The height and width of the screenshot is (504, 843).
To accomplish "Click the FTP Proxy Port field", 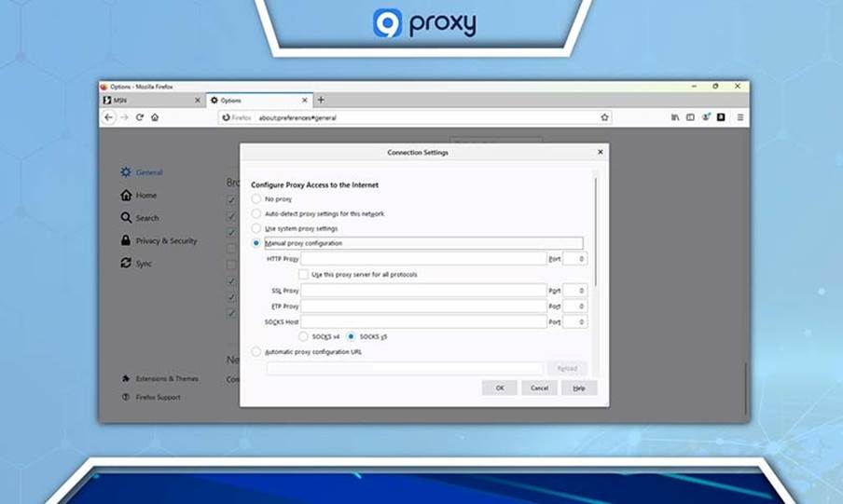I will coord(574,306).
